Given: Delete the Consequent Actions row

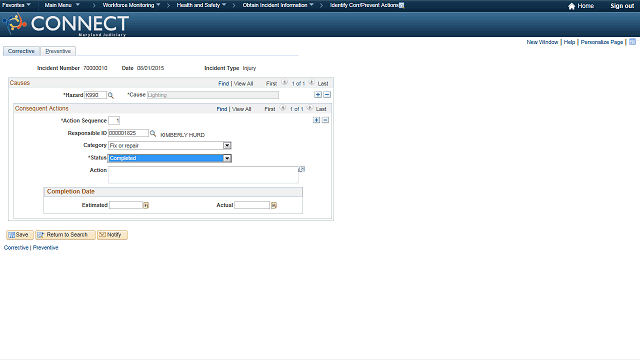Looking at the screenshot, I should 325,120.
